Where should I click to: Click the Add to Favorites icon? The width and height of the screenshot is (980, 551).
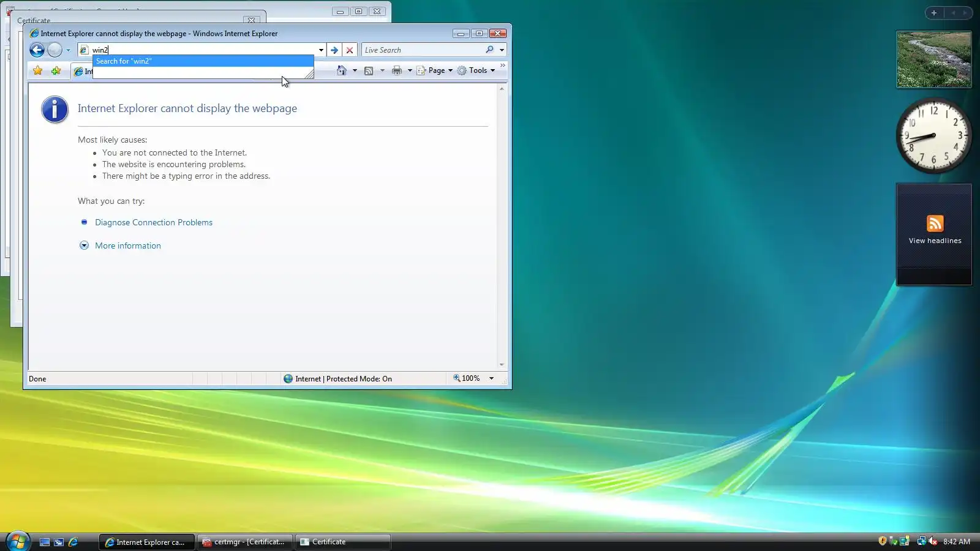coord(56,70)
